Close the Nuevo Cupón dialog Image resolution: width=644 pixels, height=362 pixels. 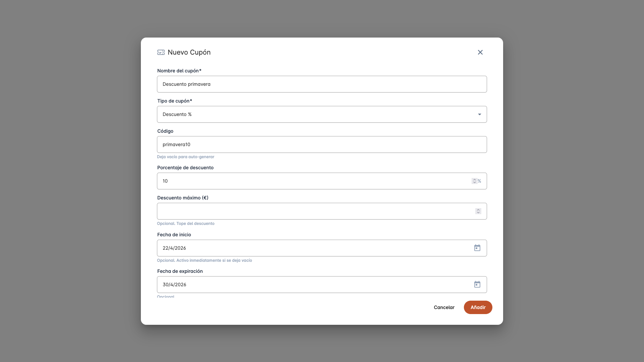pyautogui.click(x=480, y=52)
